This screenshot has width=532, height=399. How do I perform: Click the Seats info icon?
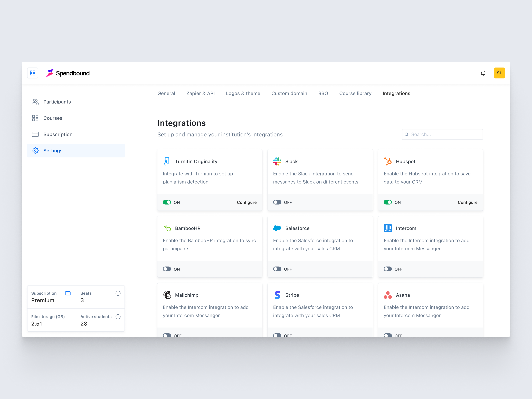(x=118, y=293)
